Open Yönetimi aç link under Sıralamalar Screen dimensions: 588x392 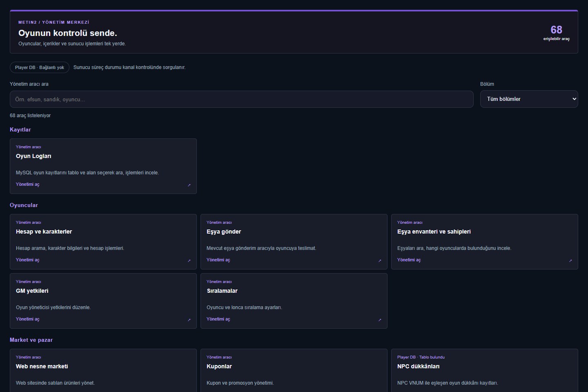pyautogui.click(x=218, y=319)
